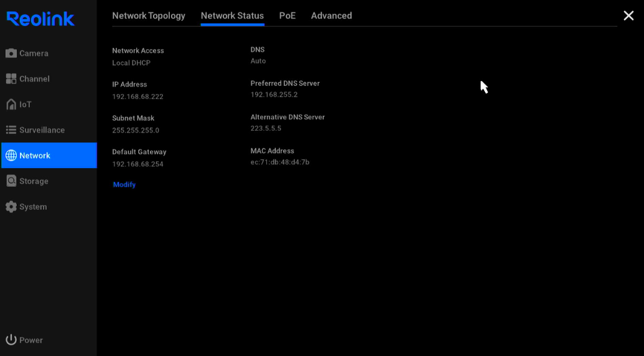Click the Storage disk icon

pyautogui.click(x=11, y=181)
